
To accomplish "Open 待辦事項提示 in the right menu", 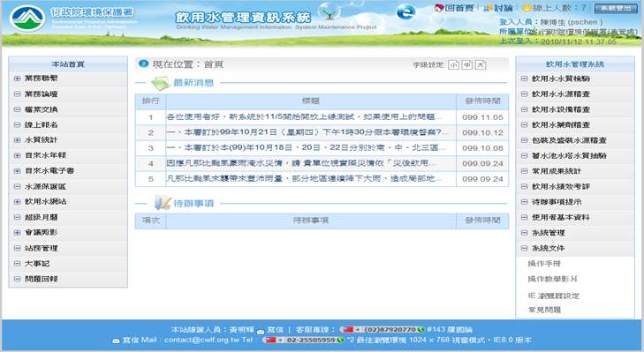I will 557,202.
